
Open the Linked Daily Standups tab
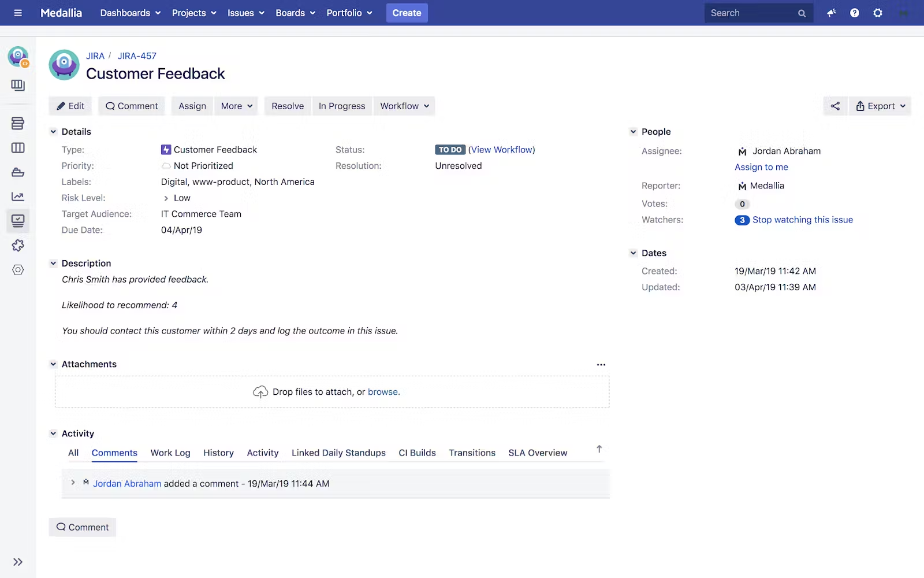[x=338, y=453]
